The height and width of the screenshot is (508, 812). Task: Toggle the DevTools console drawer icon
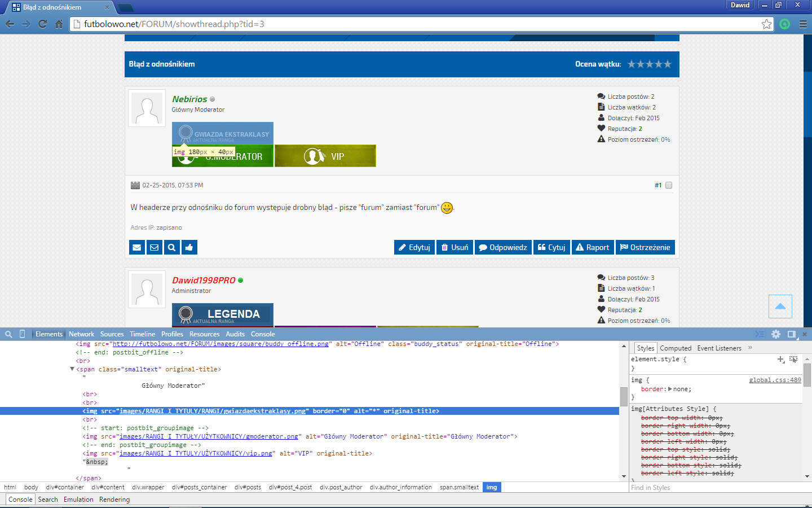760,334
